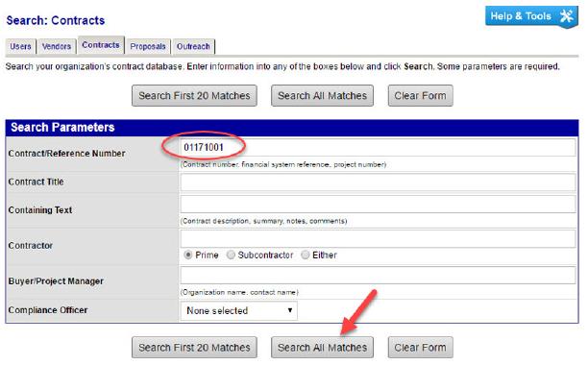This screenshot has height=365, width=588.
Task: Click bottom Search First 20 Matches button
Action: pos(194,348)
